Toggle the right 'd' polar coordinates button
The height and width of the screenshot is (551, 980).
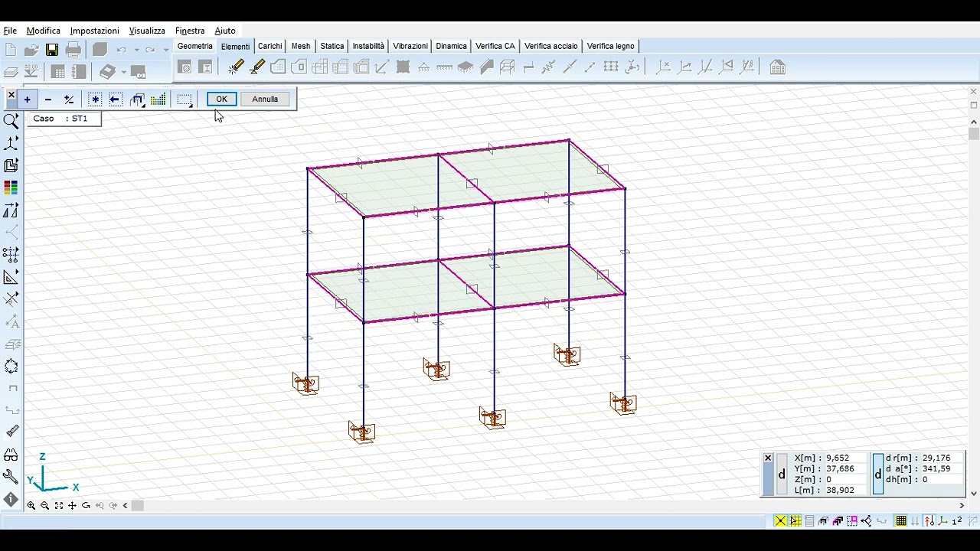[x=878, y=474]
